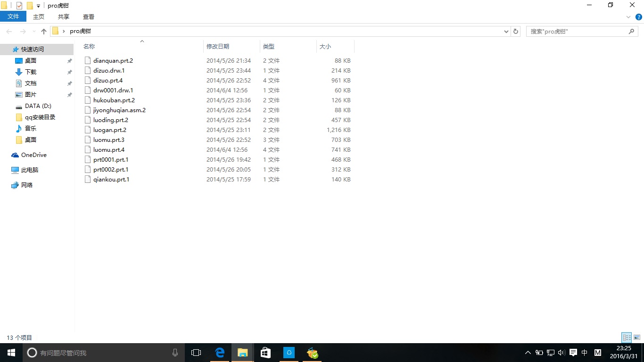Unpin 下载 from Quick access
Image resolution: width=644 pixels, height=362 pixels.
(x=69, y=72)
